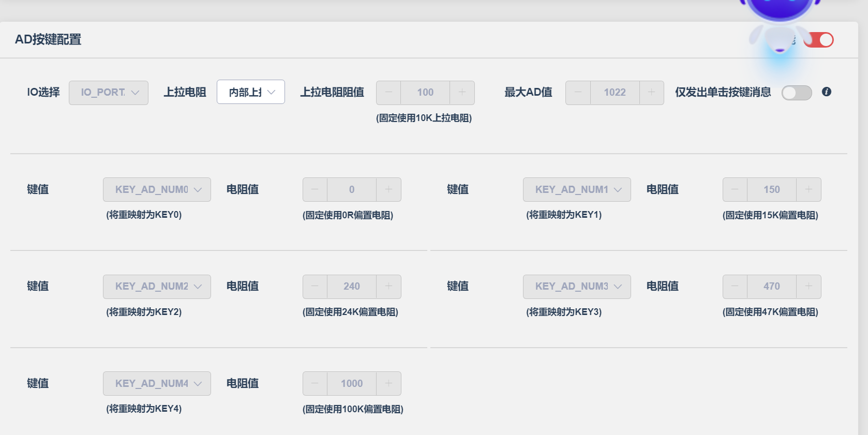868x435 pixels.
Task: Click the resistance field showing 0
Action: (x=352, y=189)
